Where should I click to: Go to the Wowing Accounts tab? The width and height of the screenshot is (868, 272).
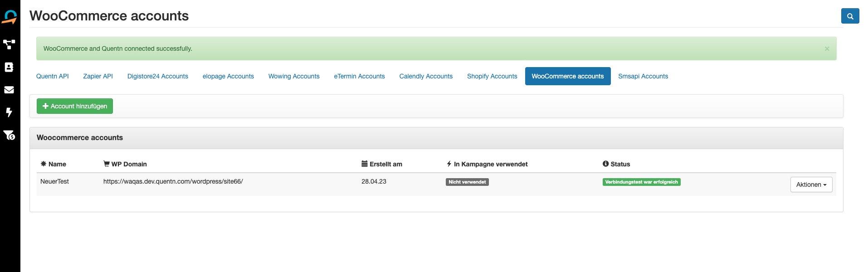point(294,76)
